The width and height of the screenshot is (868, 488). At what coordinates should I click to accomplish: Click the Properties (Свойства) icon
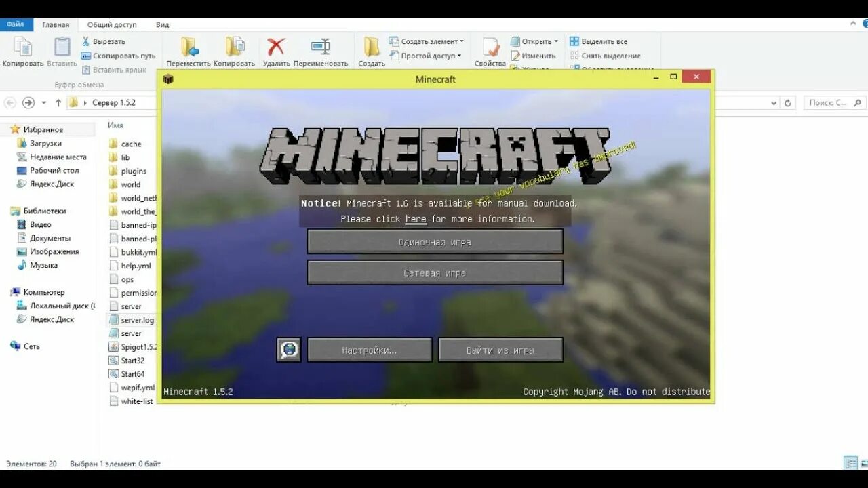(490, 47)
